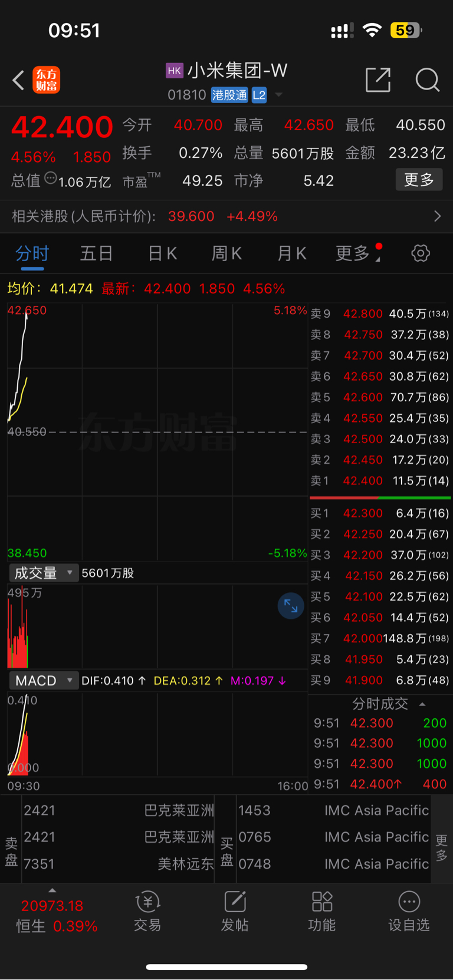
Task: Expand the 恒生 index bar arrow
Action: point(52,890)
